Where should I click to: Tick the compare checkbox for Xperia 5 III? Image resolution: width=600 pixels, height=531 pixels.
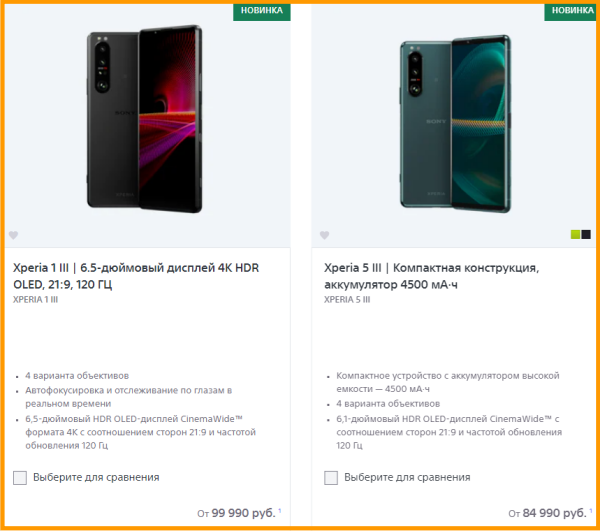click(331, 477)
